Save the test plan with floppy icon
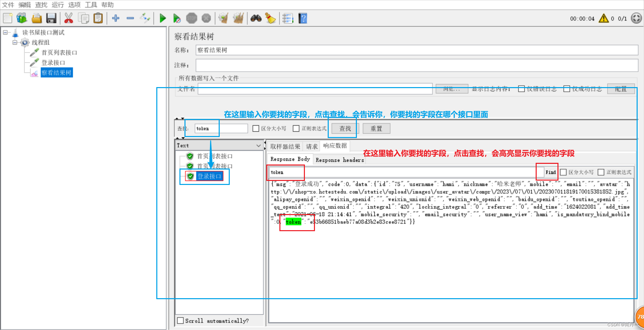 click(x=51, y=18)
